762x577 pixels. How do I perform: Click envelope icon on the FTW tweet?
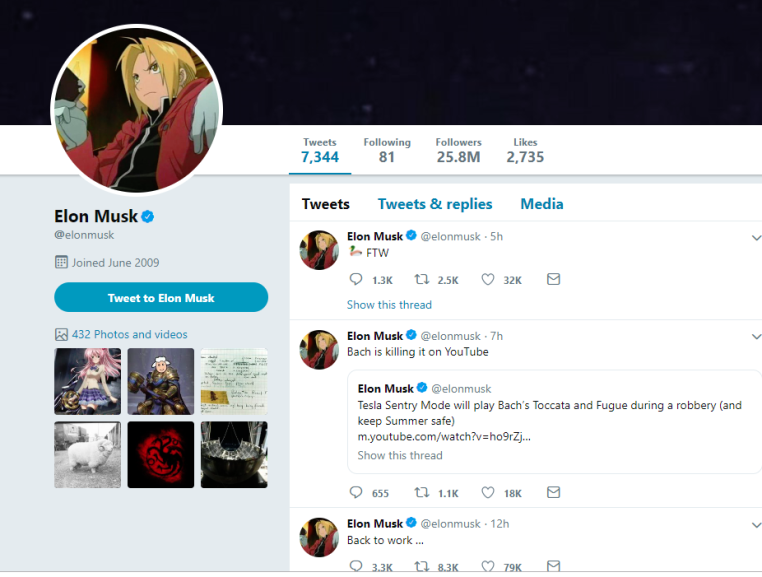[x=553, y=280]
